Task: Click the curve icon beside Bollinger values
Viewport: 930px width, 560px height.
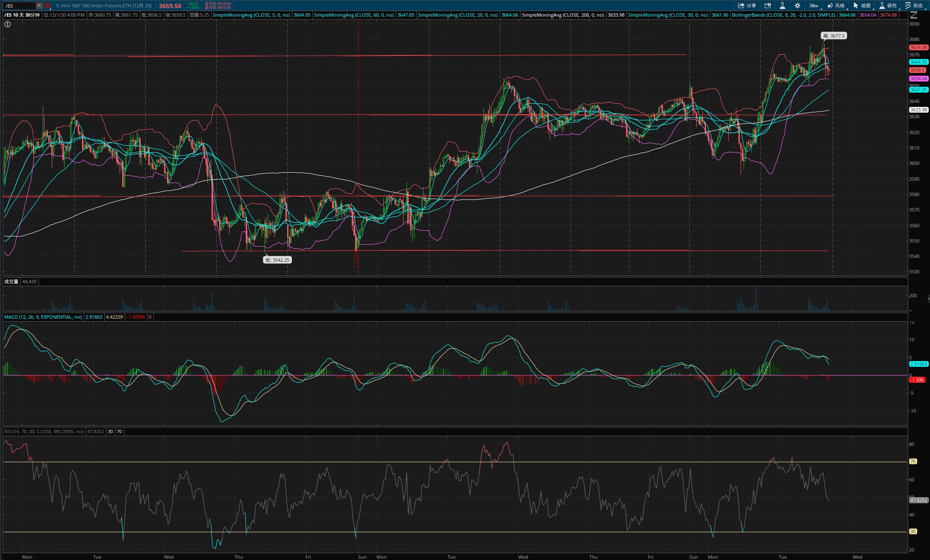Action: [913, 15]
